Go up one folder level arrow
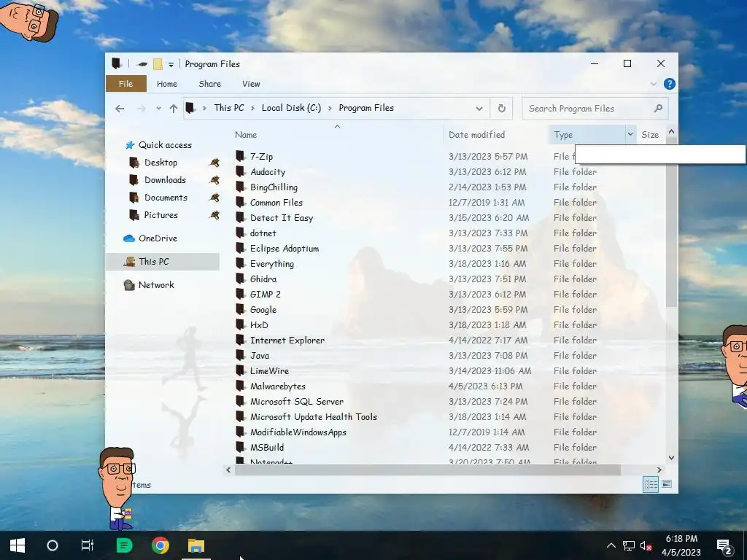The image size is (747, 560). [174, 109]
